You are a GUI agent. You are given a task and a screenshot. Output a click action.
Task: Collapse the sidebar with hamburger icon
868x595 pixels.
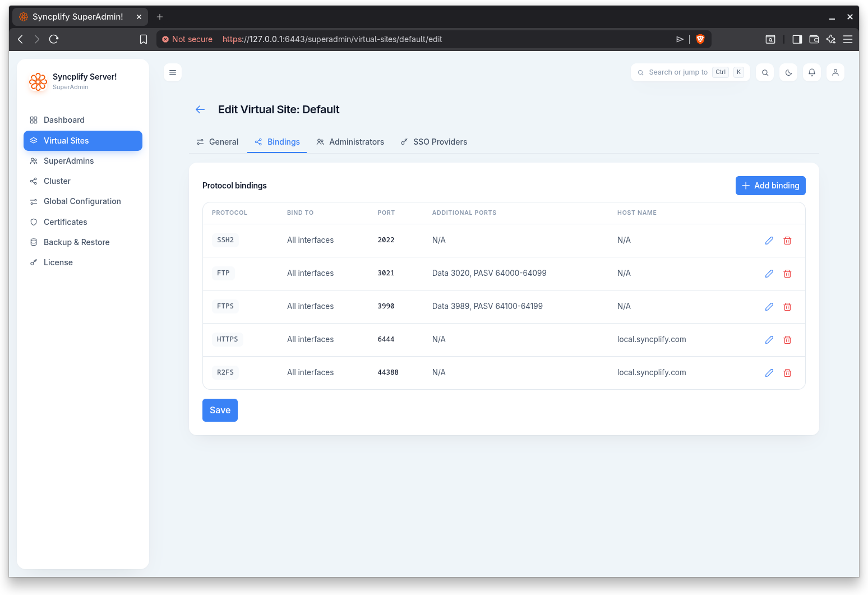(x=173, y=72)
